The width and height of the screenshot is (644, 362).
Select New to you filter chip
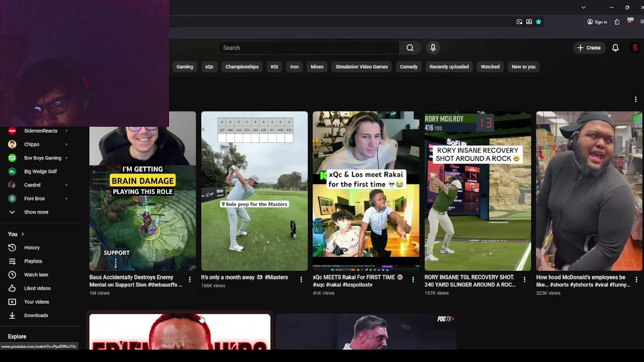pyautogui.click(x=523, y=66)
